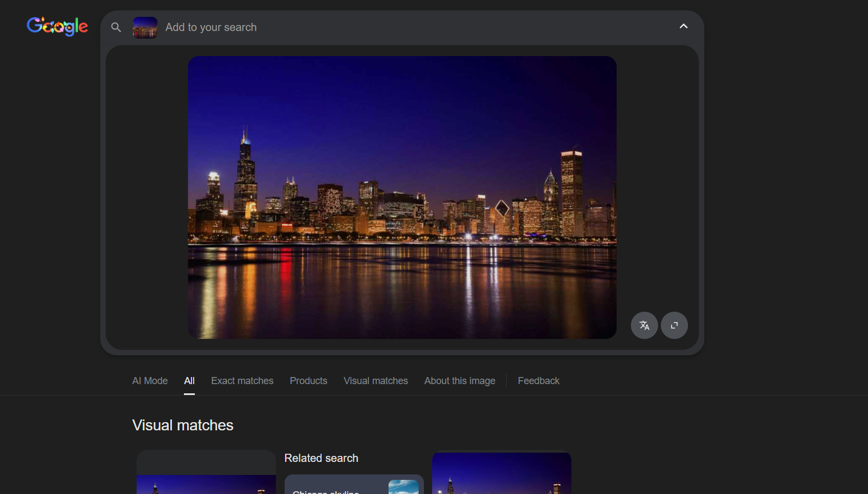The width and height of the screenshot is (868, 494).
Task: Select the All tab
Action: click(189, 381)
